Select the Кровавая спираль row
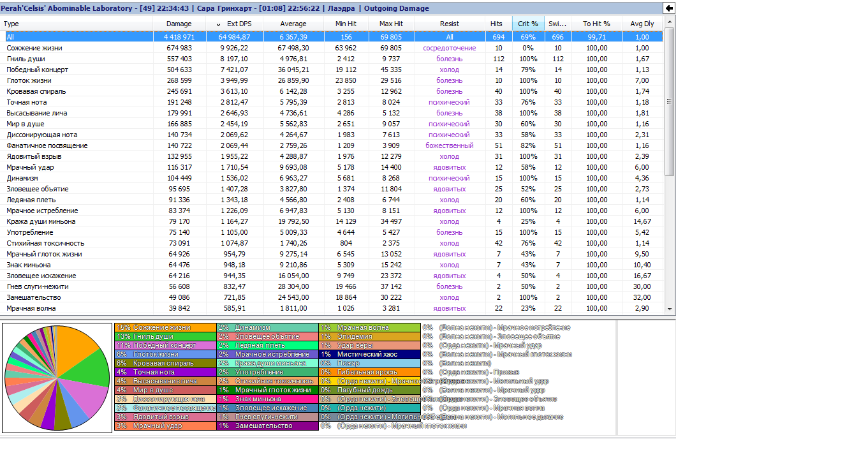The width and height of the screenshot is (868, 474). tap(332, 91)
